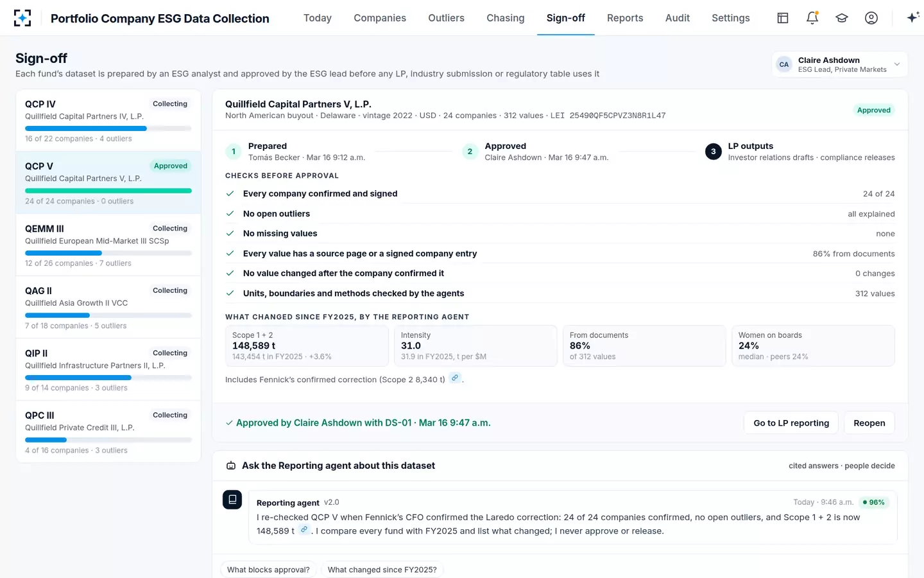Select the QCP IV fund card

point(108,120)
